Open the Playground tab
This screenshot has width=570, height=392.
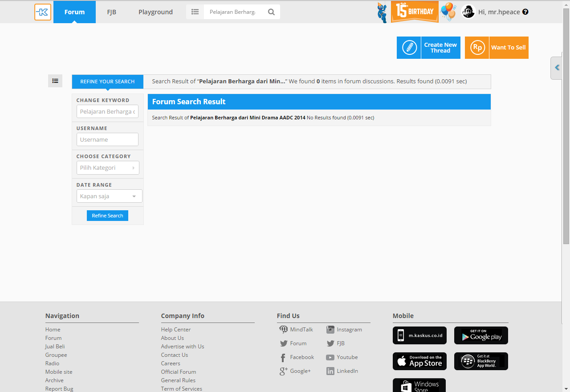point(155,12)
